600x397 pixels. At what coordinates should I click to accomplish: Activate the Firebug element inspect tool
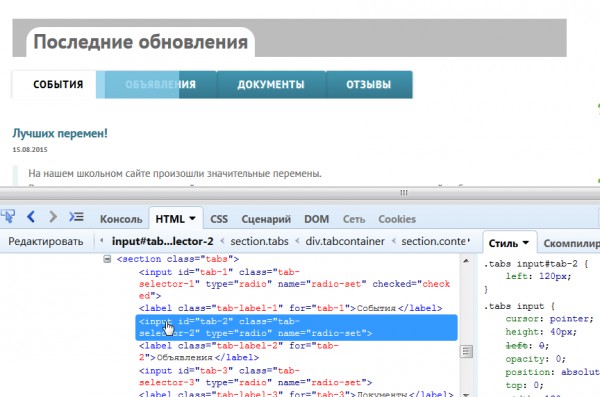[x=8, y=217]
